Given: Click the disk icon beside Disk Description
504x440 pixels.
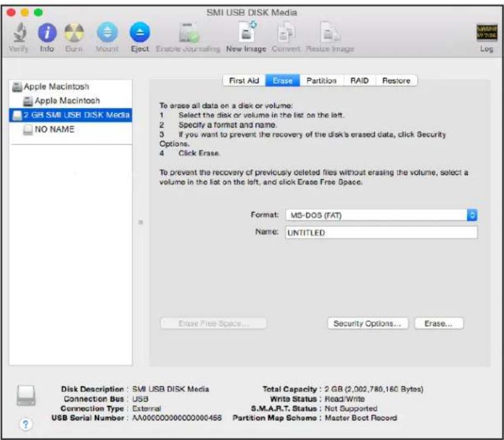Looking at the screenshot, I should pos(26,395).
